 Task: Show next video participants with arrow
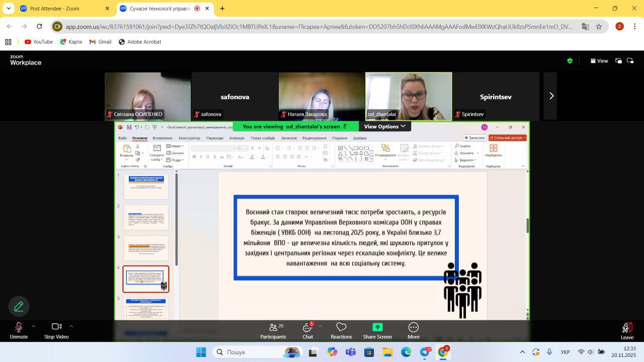coord(551,96)
